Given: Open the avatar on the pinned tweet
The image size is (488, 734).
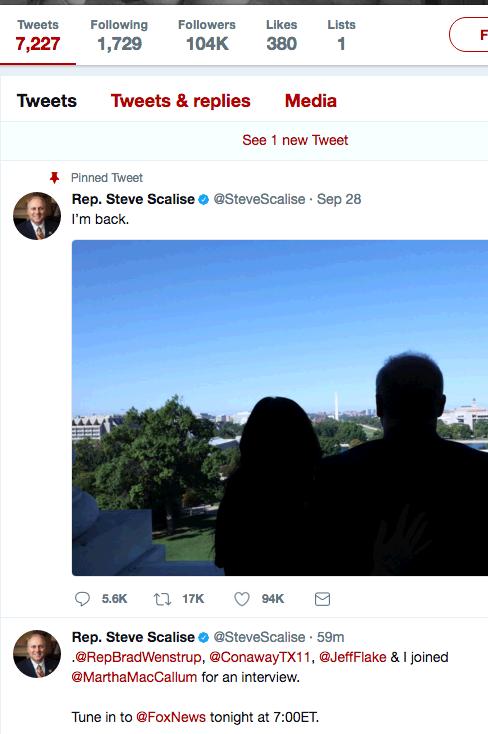Looking at the screenshot, I should tap(37, 216).
